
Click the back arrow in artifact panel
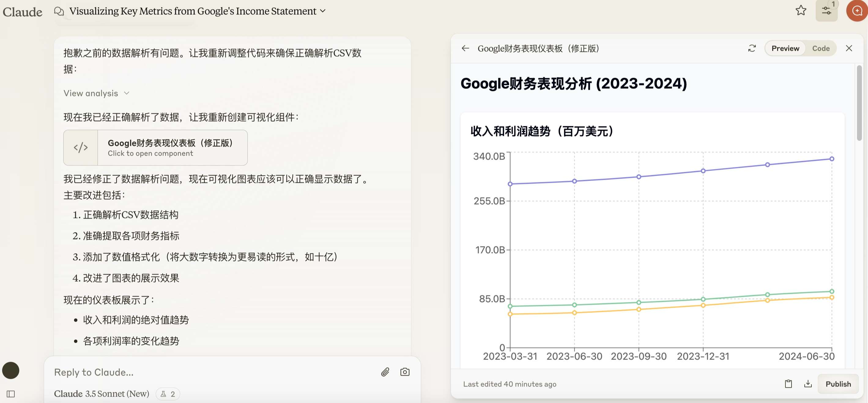(x=465, y=48)
